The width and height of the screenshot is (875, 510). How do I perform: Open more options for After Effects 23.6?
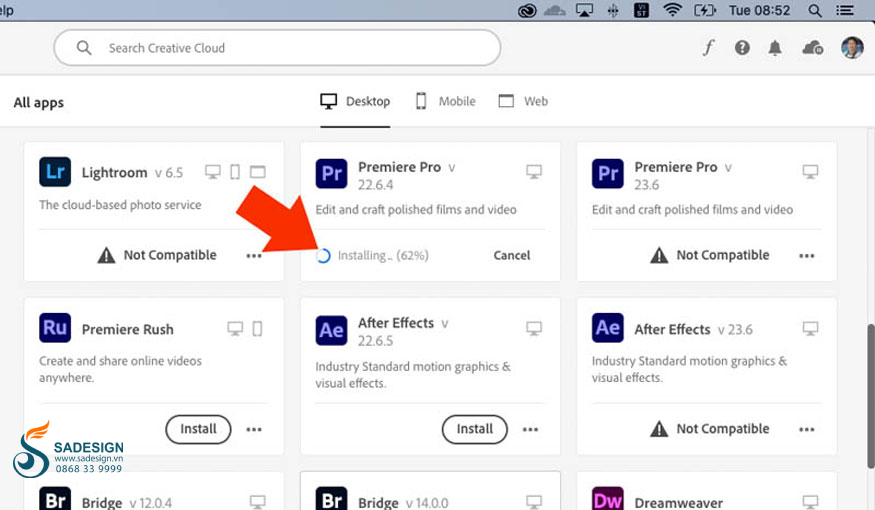(806, 430)
